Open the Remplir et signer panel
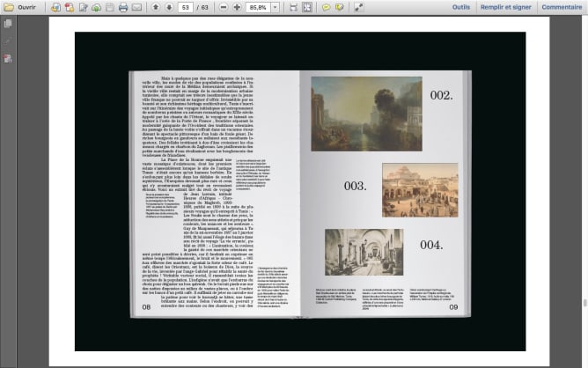 tap(505, 7)
